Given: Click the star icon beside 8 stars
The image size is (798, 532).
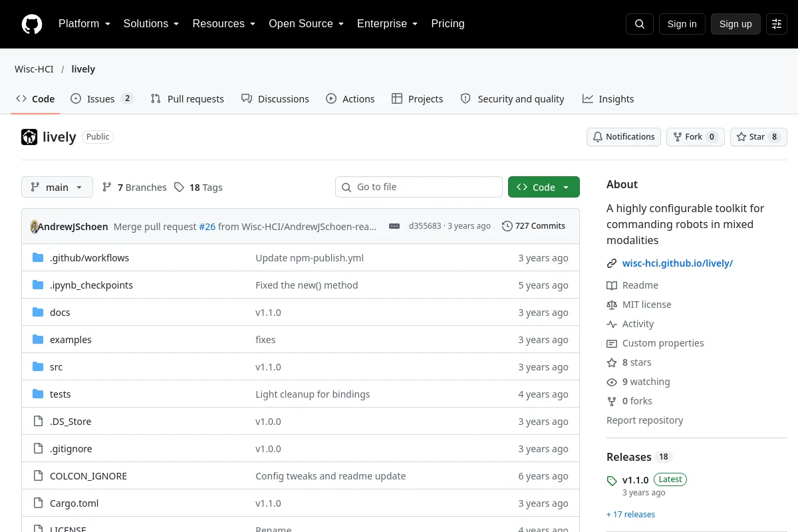Looking at the screenshot, I should tap(612, 362).
